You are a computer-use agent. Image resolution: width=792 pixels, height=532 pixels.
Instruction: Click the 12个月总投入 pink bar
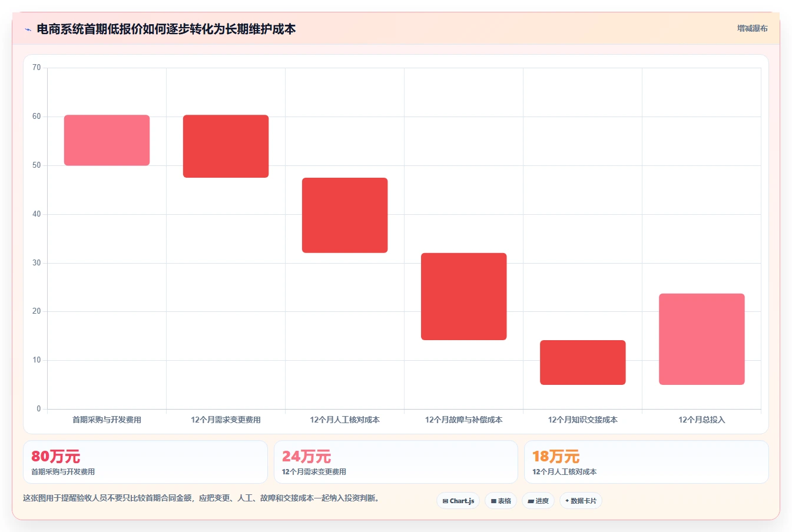(701, 339)
